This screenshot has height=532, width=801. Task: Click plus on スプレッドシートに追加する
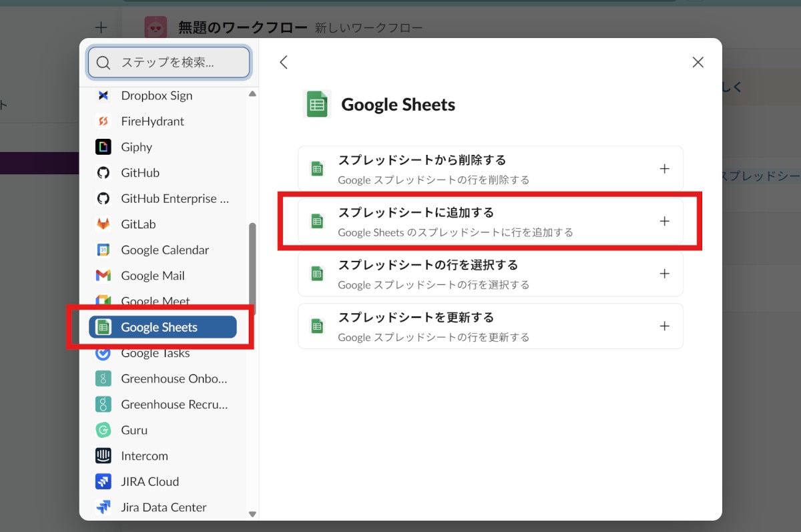click(664, 222)
